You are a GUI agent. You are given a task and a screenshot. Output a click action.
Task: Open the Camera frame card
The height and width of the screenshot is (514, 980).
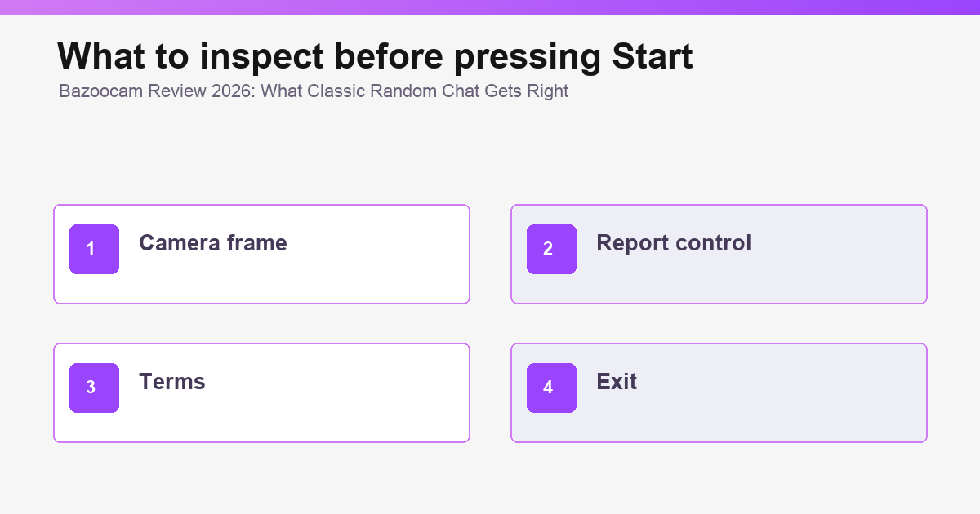261,254
